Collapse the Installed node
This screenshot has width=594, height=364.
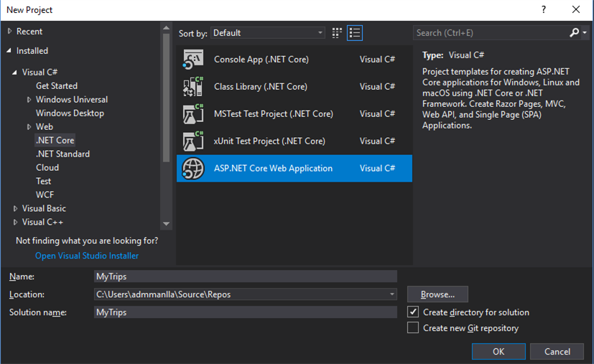(9, 50)
